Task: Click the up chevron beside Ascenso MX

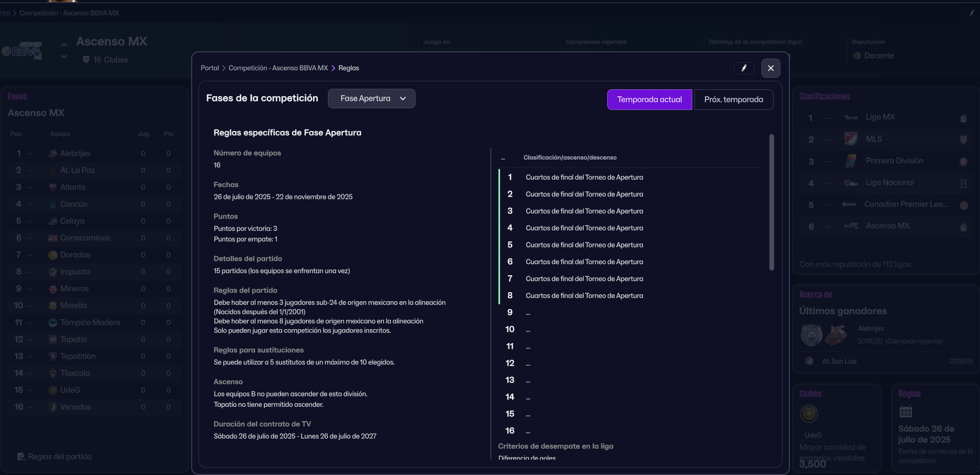Action: tap(64, 45)
